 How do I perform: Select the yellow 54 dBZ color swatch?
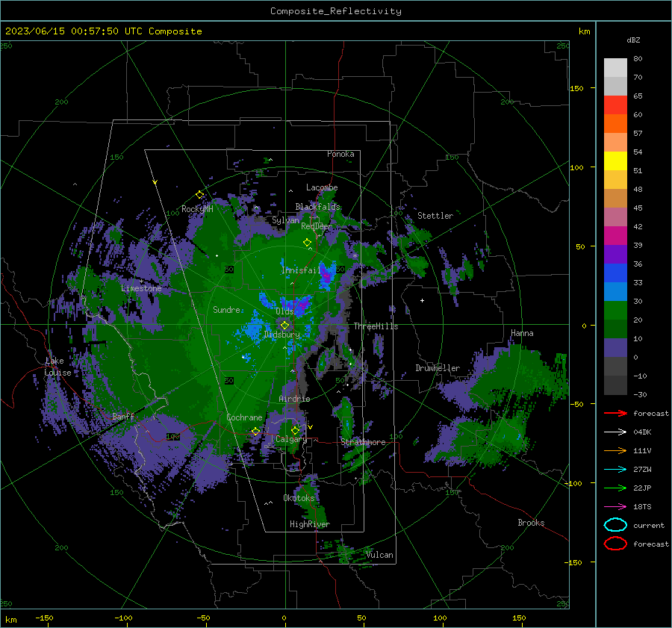pyautogui.click(x=615, y=161)
